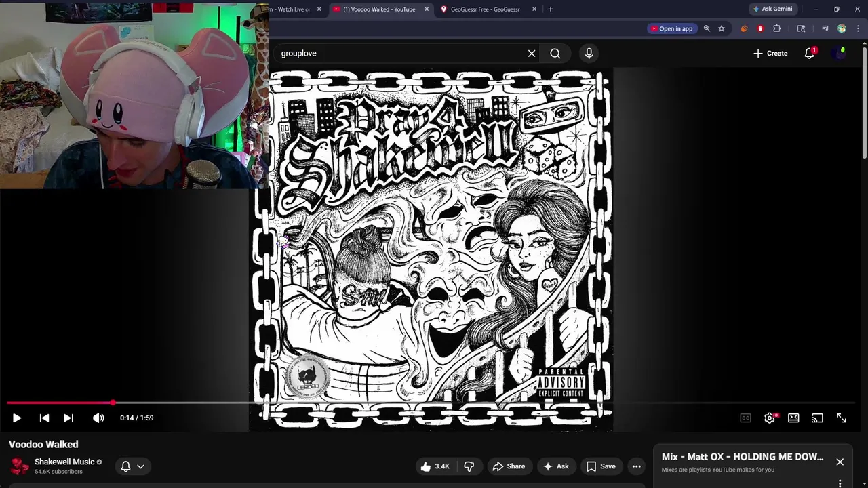This screenshot has height=488, width=868.
Task: Close the GeoGuessr Free tab
Action: [x=534, y=9]
